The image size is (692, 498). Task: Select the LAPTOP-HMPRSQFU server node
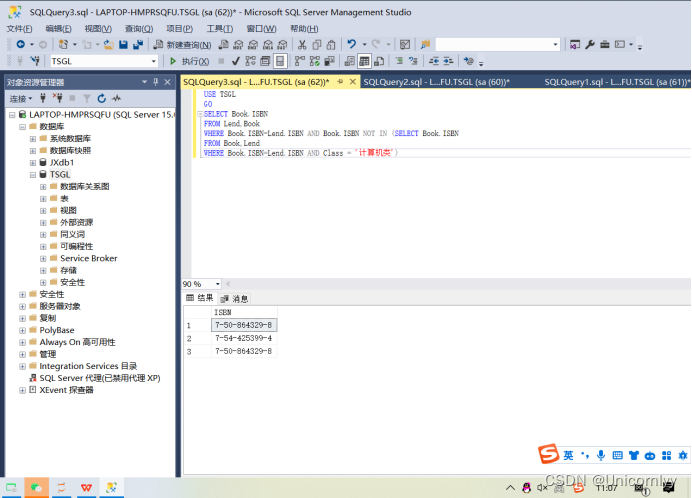[101, 115]
